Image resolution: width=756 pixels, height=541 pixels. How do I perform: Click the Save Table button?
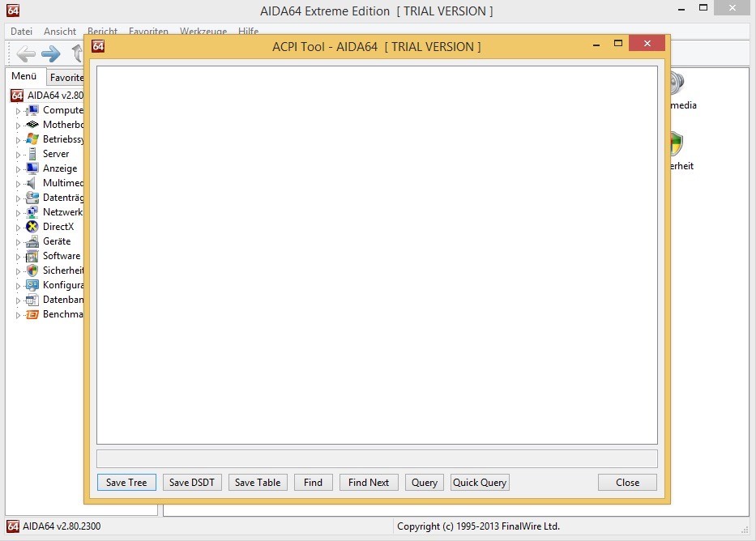point(258,482)
